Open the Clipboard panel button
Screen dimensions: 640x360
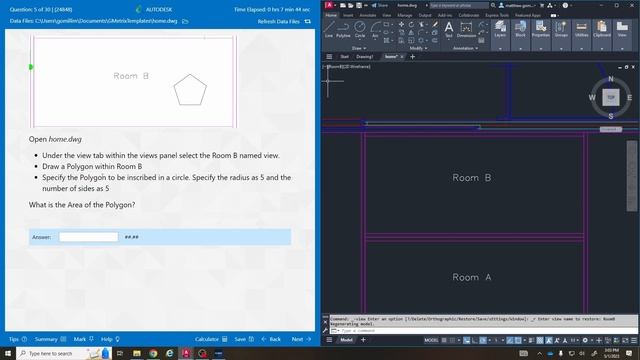(x=602, y=29)
